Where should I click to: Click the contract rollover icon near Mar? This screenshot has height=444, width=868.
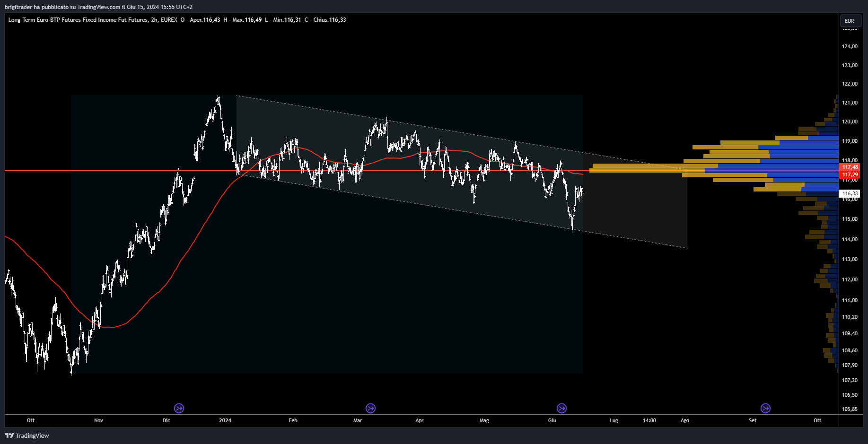coord(370,408)
